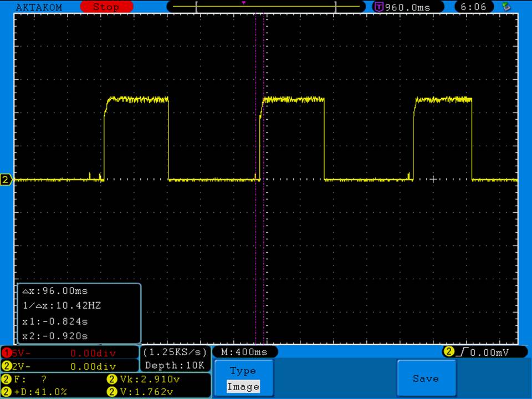Open the M:400ms timebase setting
The width and height of the screenshot is (532, 399).
pyautogui.click(x=245, y=352)
